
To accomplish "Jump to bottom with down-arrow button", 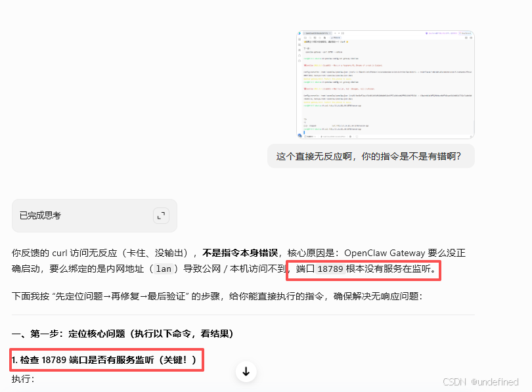I will pyautogui.click(x=246, y=372).
